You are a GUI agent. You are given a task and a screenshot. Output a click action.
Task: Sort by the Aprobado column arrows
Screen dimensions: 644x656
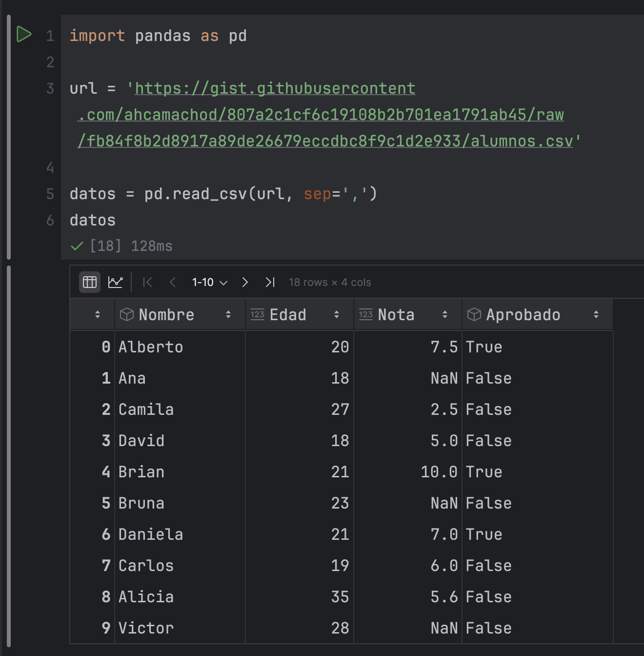596,314
